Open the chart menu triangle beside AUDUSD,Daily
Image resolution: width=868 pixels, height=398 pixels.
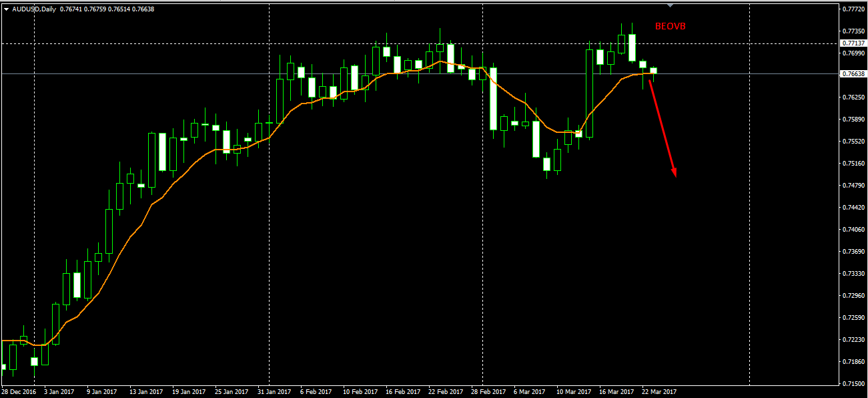click(x=6, y=9)
